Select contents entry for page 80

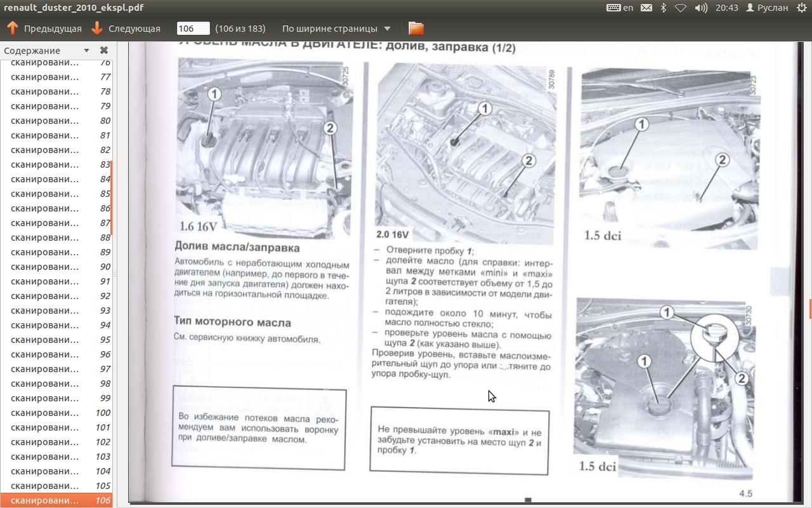point(56,121)
